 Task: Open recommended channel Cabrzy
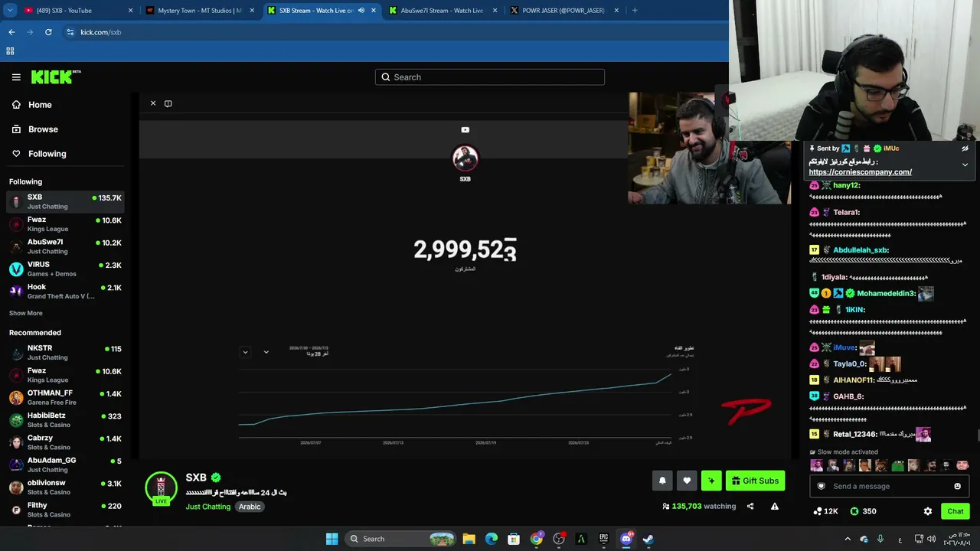[x=65, y=442]
